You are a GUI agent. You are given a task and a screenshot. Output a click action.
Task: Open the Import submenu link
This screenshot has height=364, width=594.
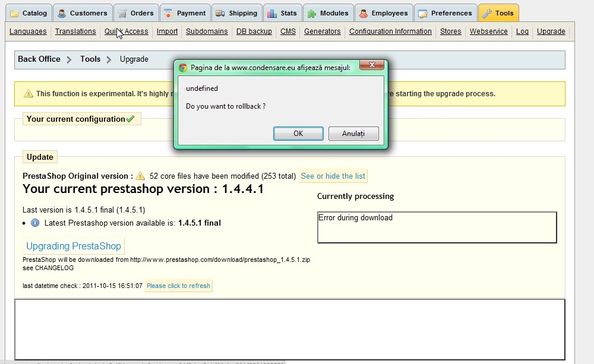click(x=167, y=31)
